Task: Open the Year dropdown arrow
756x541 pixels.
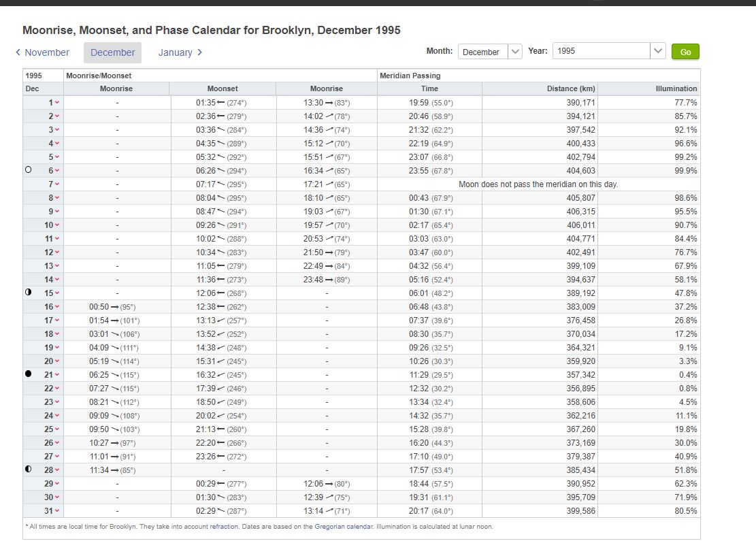Action: (657, 51)
